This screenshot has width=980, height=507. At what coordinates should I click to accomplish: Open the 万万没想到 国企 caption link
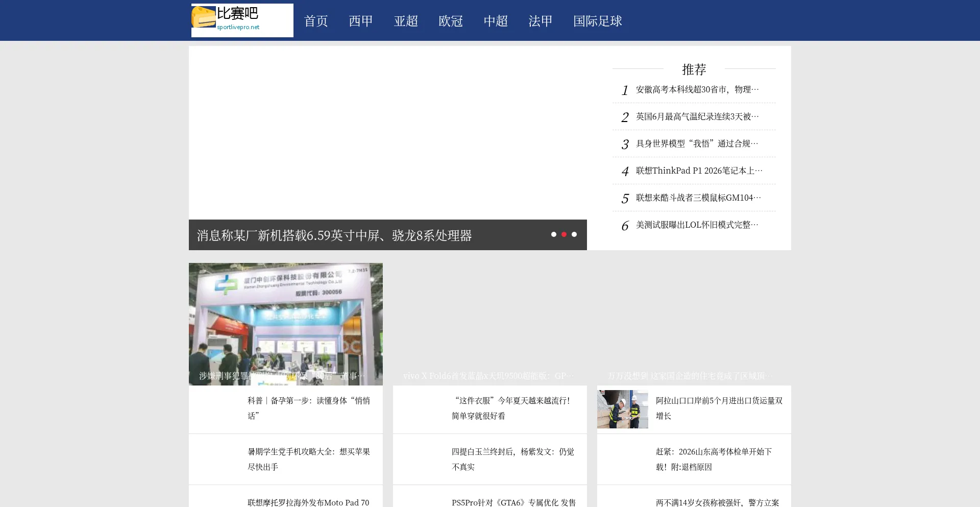tap(690, 376)
